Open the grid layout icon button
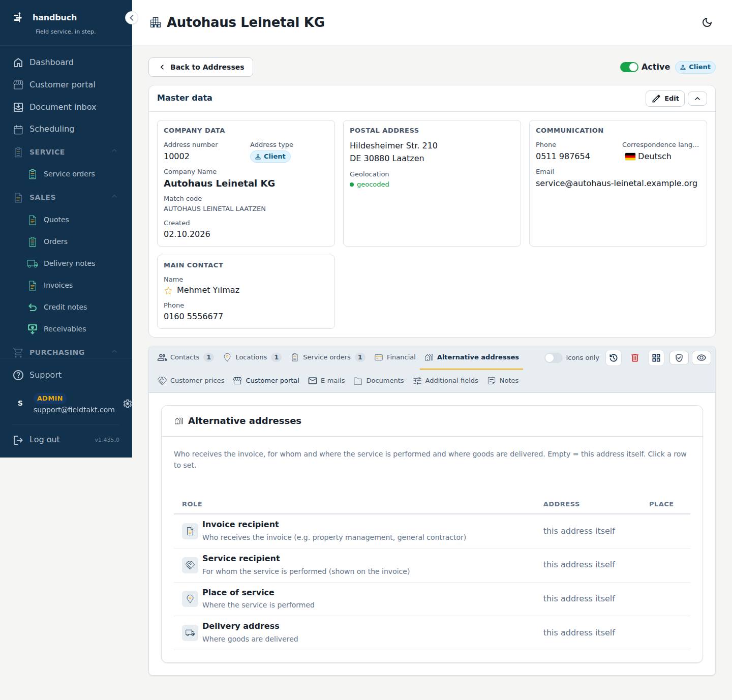 [656, 358]
